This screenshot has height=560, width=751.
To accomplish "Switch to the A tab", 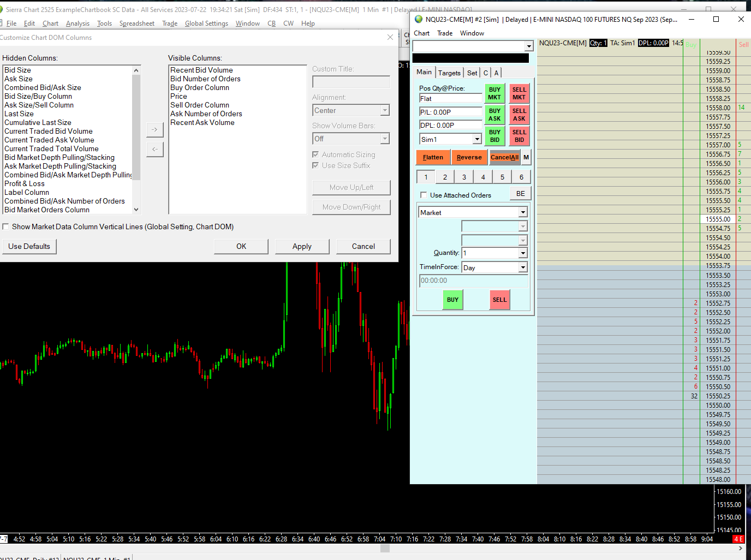I will tap(496, 73).
